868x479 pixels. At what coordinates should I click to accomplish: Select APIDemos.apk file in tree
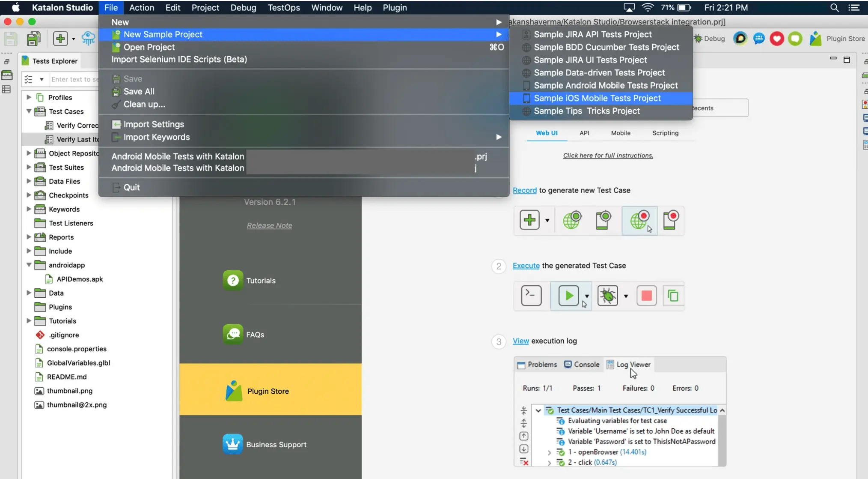coord(80,279)
